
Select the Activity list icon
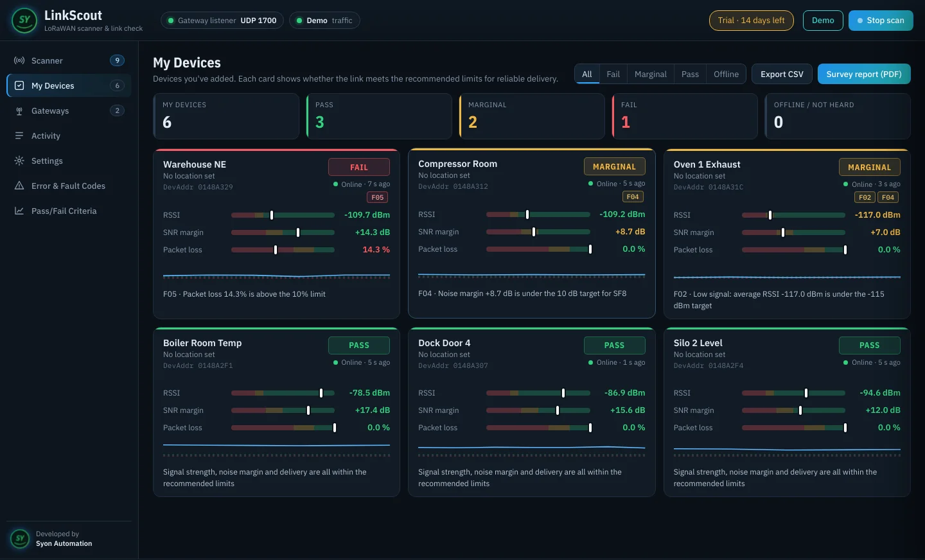point(19,136)
